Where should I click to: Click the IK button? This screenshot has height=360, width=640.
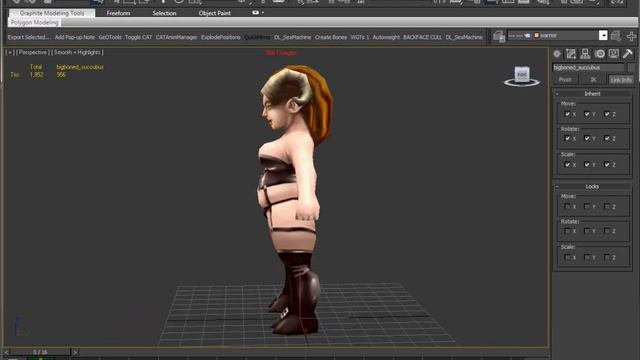point(593,80)
